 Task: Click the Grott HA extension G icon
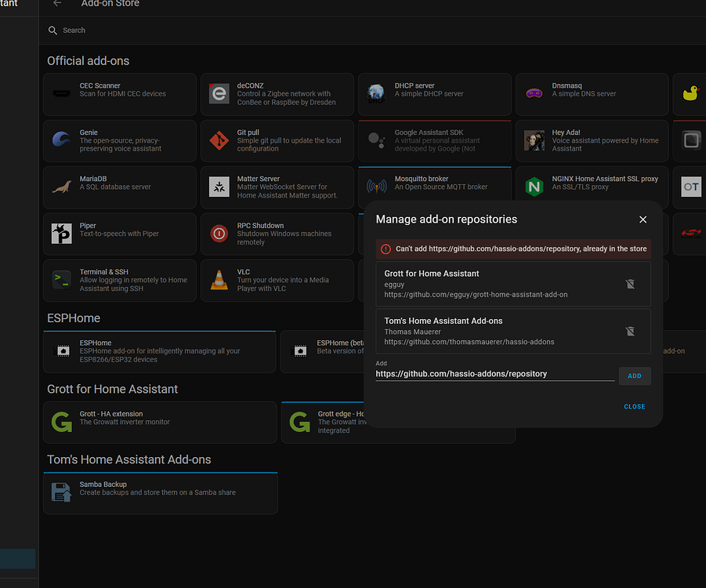61,422
